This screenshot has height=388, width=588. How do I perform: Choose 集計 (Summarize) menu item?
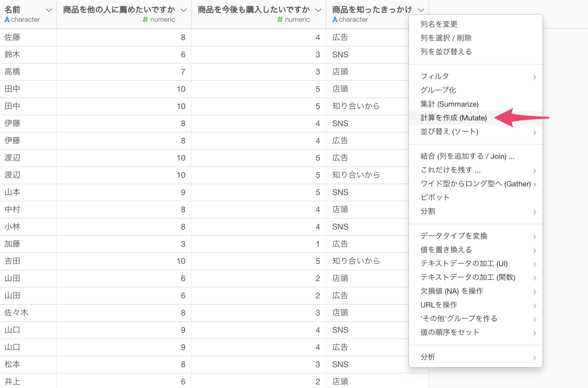click(476, 104)
